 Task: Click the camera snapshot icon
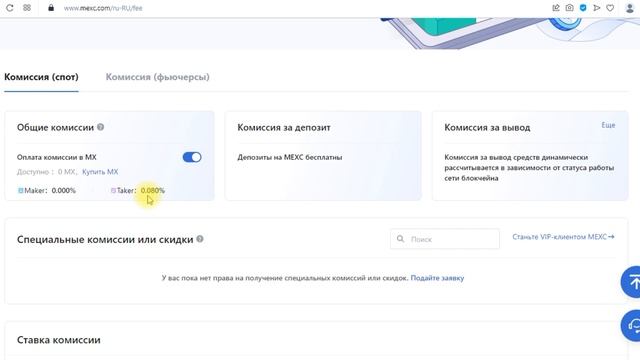(x=569, y=8)
